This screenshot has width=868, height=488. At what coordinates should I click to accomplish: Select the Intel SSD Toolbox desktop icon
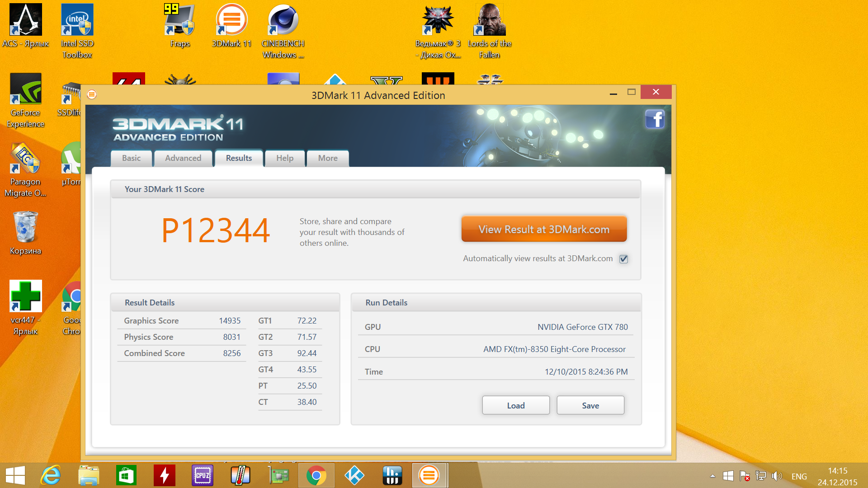(77, 31)
